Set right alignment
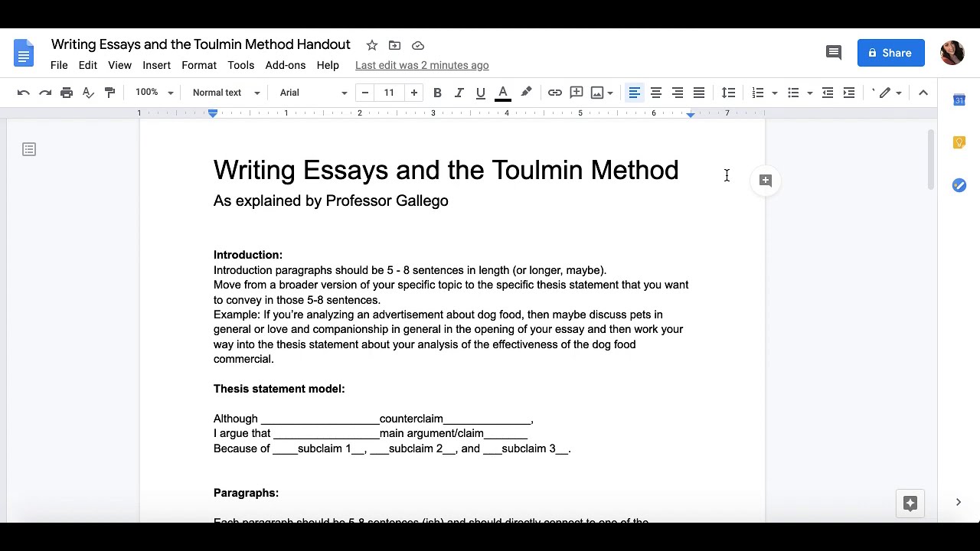The image size is (980, 551). [x=678, y=93]
